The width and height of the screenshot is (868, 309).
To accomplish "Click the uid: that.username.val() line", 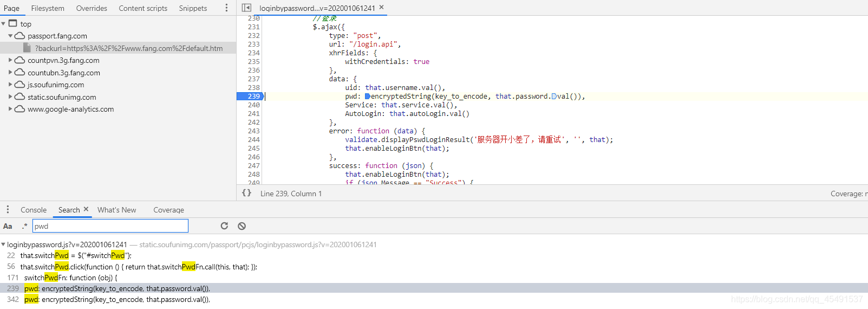I will 395,87.
